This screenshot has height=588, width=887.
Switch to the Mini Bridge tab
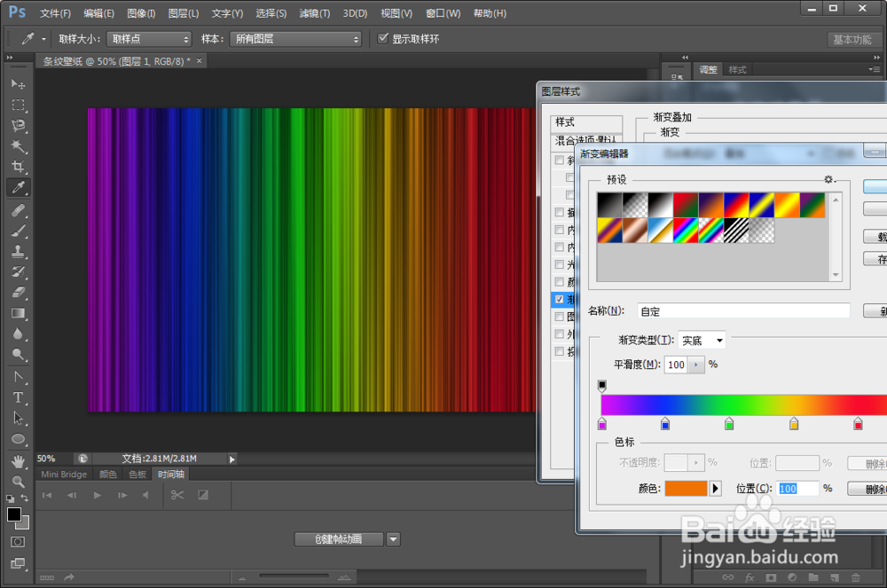64,474
